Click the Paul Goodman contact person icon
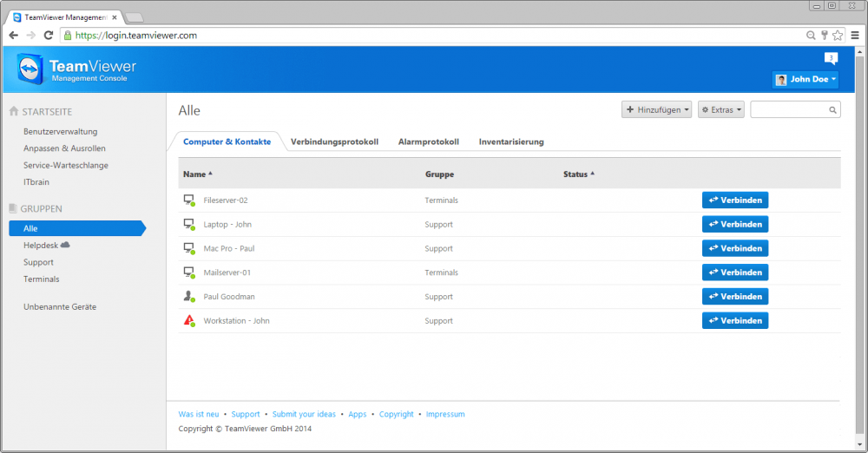868x453 pixels. click(189, 296)
